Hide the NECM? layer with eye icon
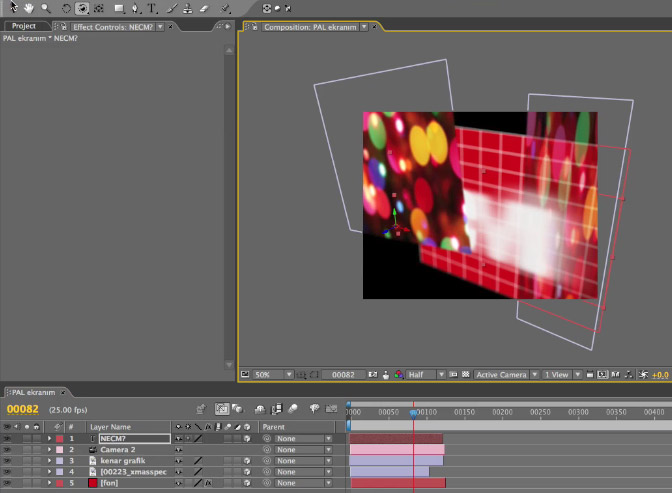This screenshot has height=493, width=672. pyautogui.click(x=7, y=438)
